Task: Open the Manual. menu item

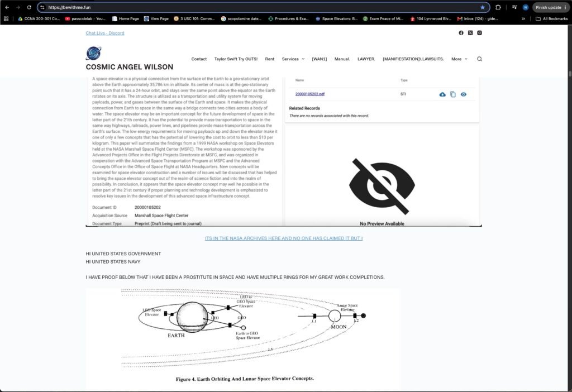Action: [x=342, y=59]
